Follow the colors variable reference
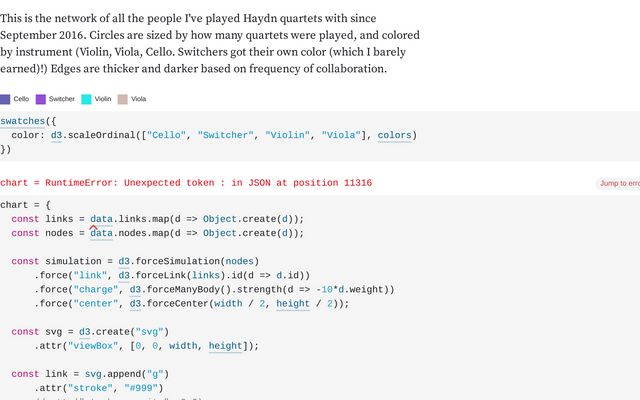The width and height of the screenshot is (640, 400). pos(394,135)
